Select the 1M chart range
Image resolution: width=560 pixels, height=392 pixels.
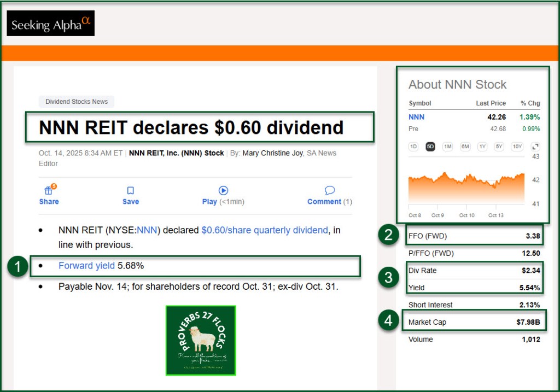(x=447, y=147)
